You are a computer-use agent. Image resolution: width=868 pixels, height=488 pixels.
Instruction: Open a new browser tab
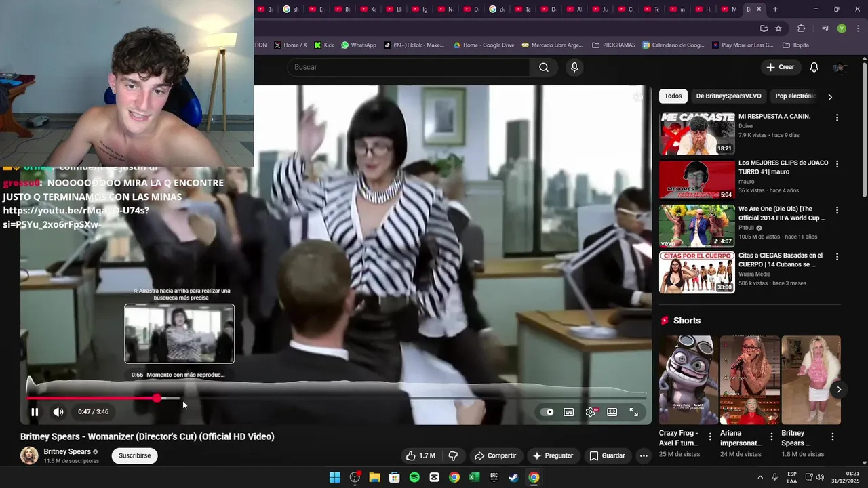pos(775,9)
